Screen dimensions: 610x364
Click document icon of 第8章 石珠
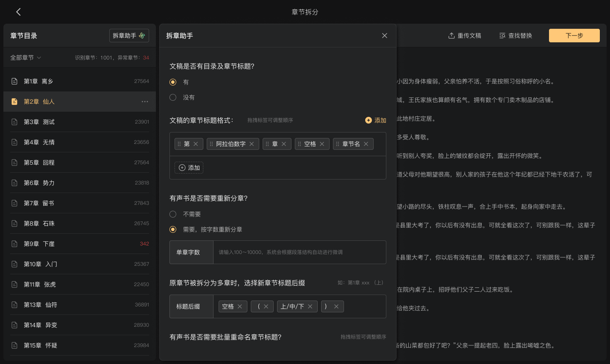point(14,223)
